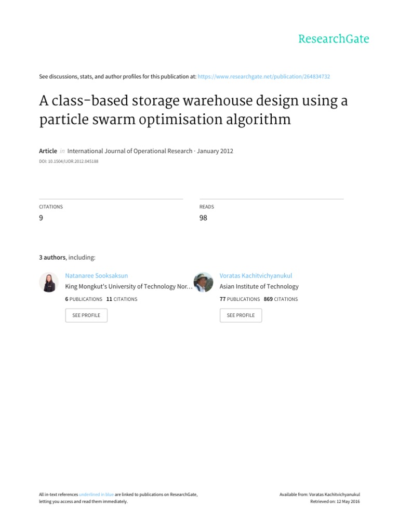This screenshot has width=399, height=532.
Task: Click the reads count of 98
Action: tap(203, 218)
